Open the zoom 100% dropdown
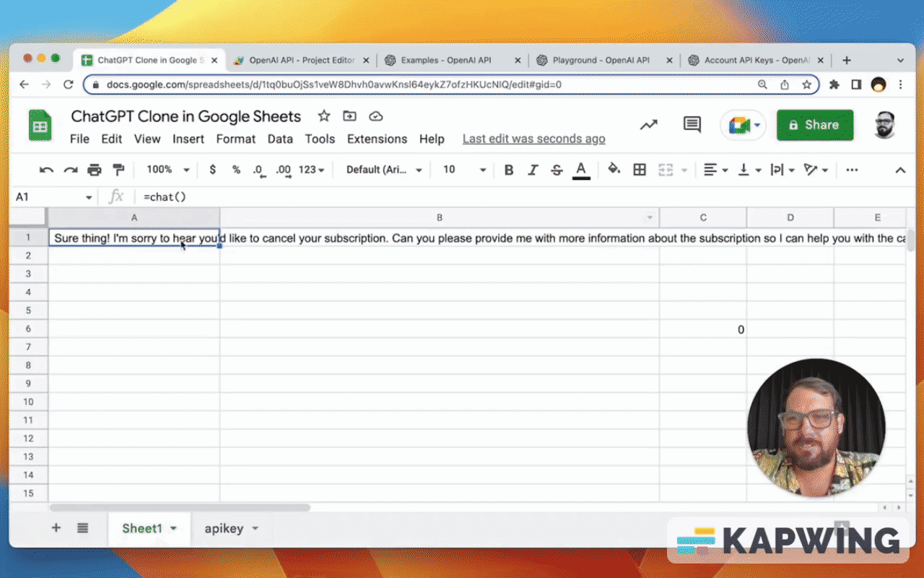This screenshot has width=924, height=578. pyautogui.click(x=167, y=170)
